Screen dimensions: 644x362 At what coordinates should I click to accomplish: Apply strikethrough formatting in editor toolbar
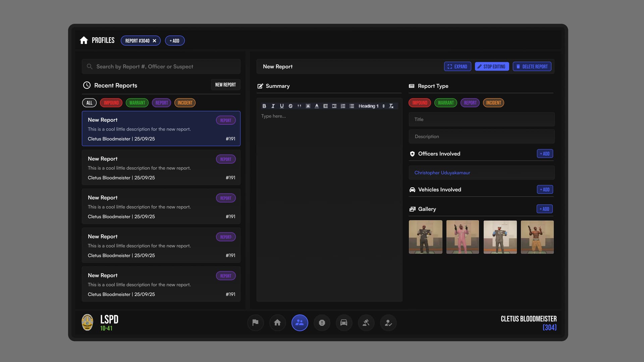290,106
